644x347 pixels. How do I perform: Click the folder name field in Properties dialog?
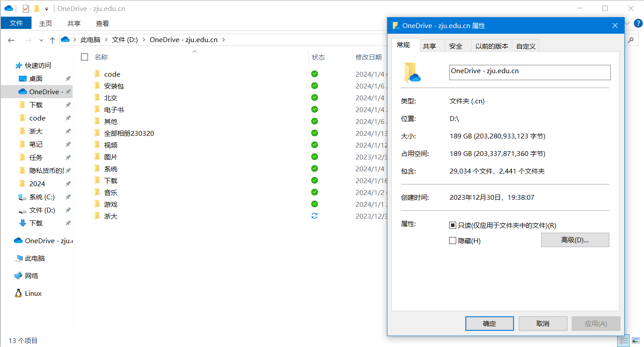click(530, 73)
